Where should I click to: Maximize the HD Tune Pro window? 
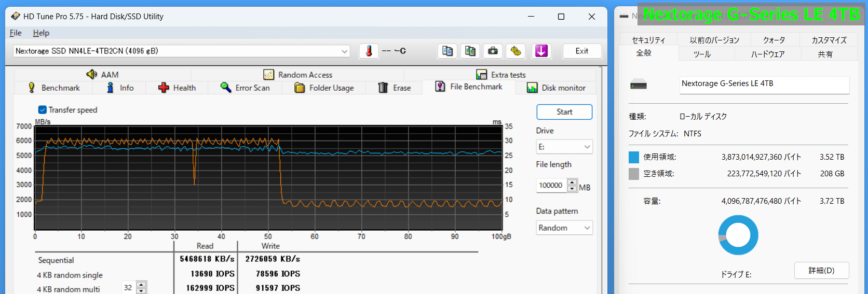click(x=561, y=17)
